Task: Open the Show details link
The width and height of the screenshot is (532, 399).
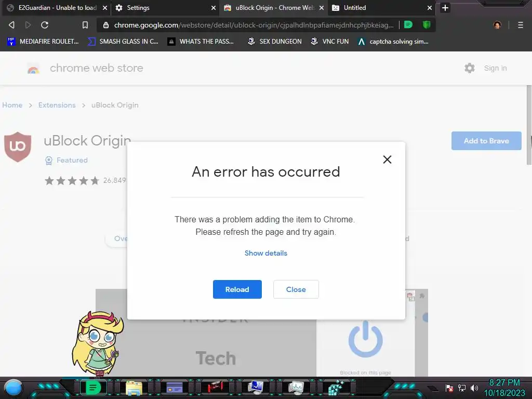Action: [x=266, y=253]
